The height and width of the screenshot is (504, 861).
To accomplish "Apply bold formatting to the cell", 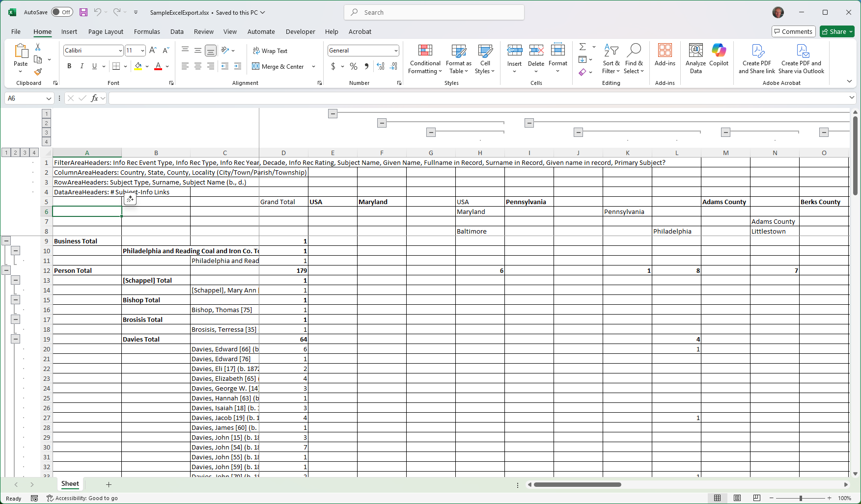I will click(69, 66).
